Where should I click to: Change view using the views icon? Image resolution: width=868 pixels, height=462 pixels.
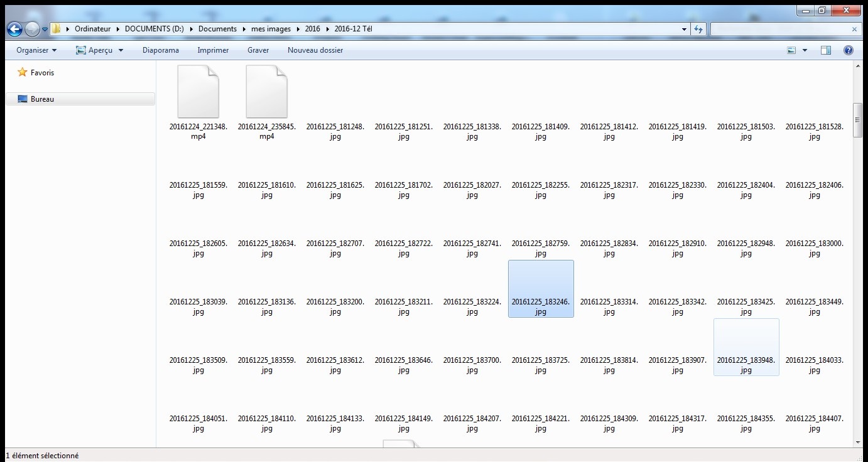(x=790, y=50)
